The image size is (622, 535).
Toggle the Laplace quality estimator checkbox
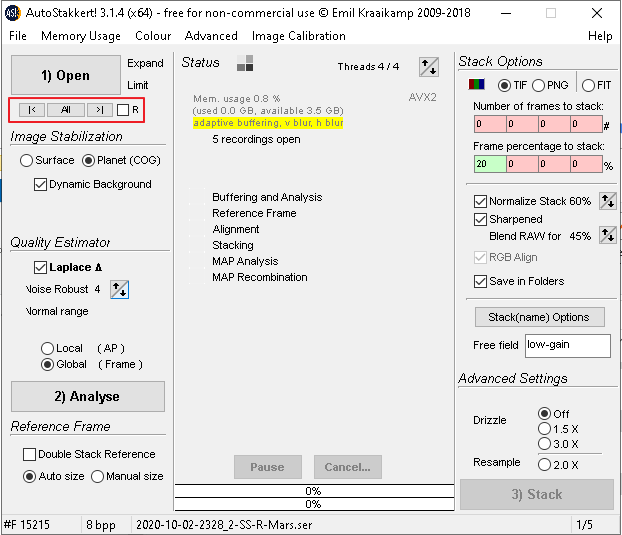pyautogui.click(x=41, y=268)
